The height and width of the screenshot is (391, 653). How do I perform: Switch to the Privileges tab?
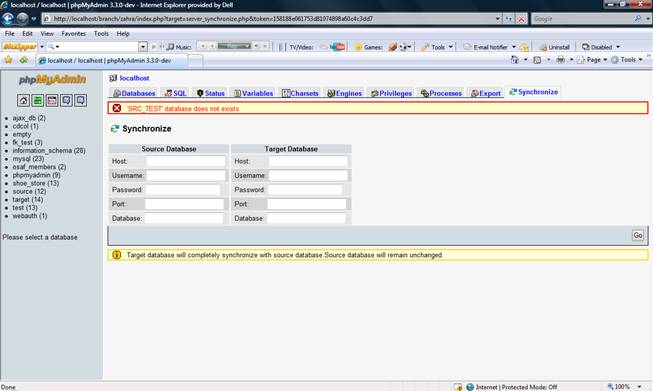click(391, 93)
